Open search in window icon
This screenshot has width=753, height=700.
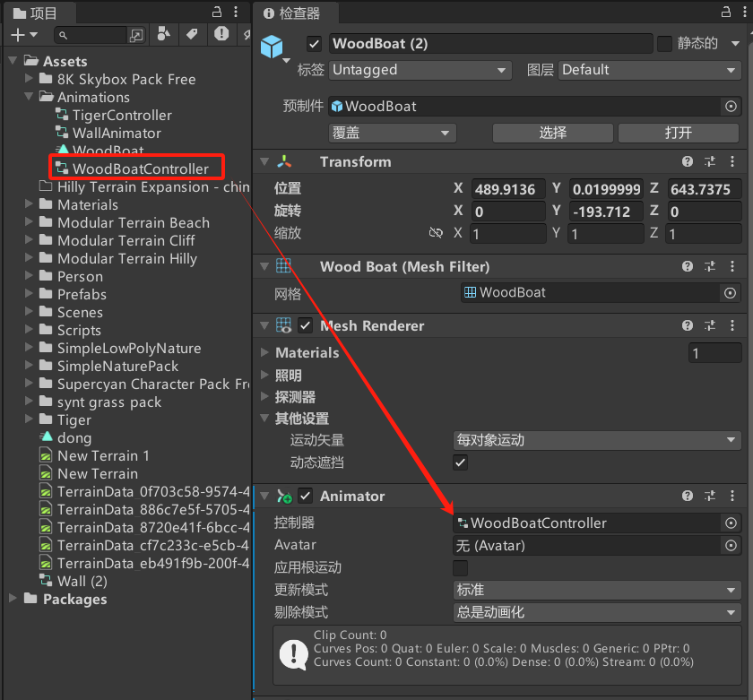tap(136, 35)
